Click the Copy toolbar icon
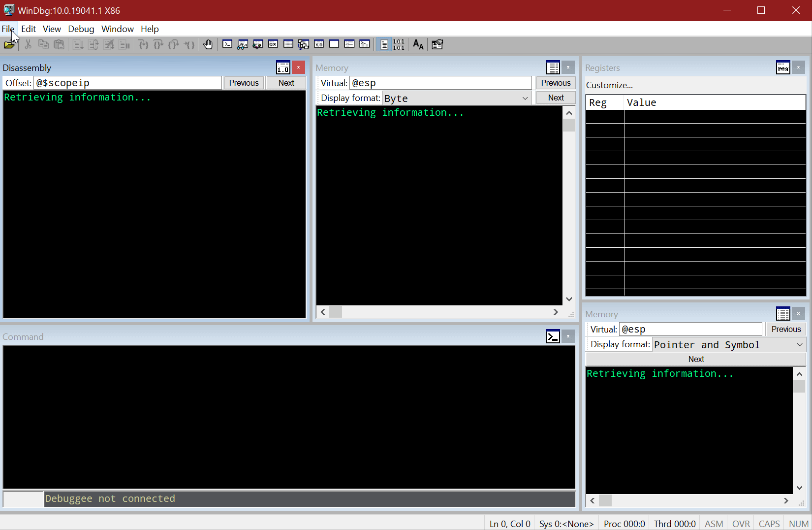Screen dimensions: 812x530 point(43,44)
